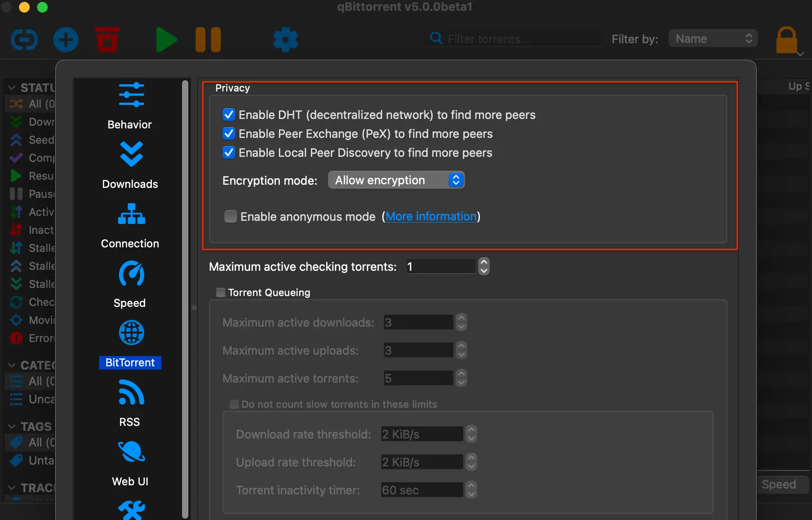
Task: Enable anonymous mode checkbox
Action: [231, 216]
